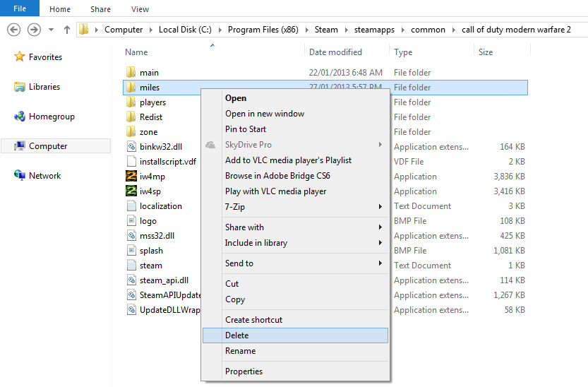The width and height of the screenshot is (588, 387).
Task: Click the UpdateDLLWrapper file icon
Action: click(x=131, y=310)
